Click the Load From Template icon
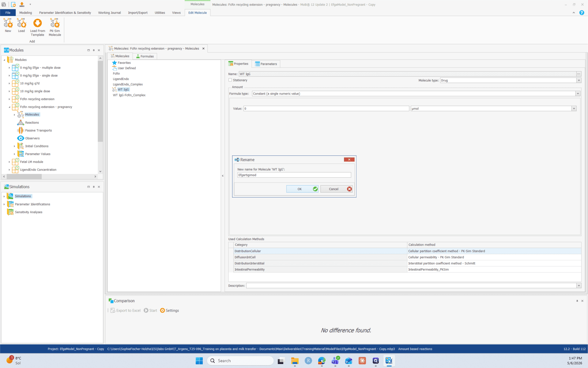Screen dimensions: 588x368 click(x=37, y=23)
